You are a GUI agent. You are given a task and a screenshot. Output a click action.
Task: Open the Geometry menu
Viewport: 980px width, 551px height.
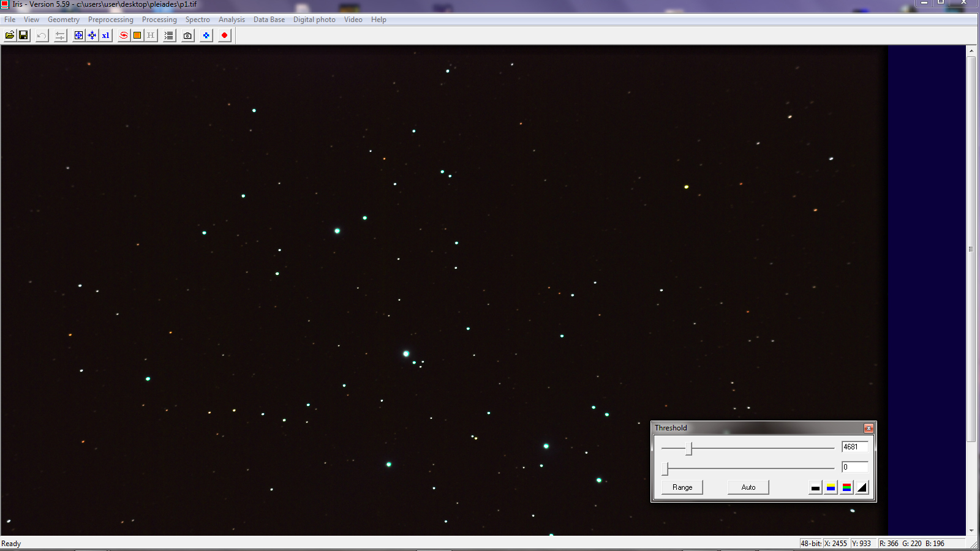point(64,20)
